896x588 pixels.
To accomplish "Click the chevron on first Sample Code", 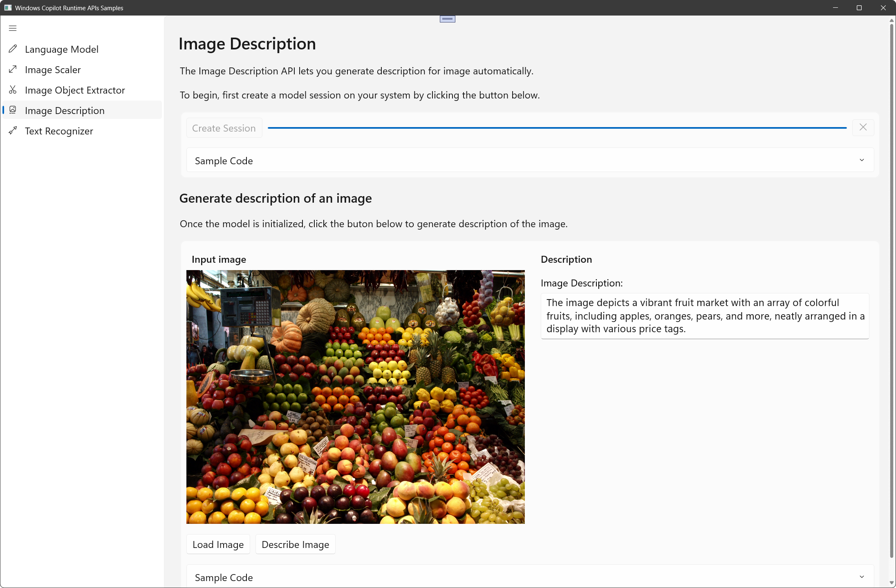I will pyautogui.click(x=862, y=160).
